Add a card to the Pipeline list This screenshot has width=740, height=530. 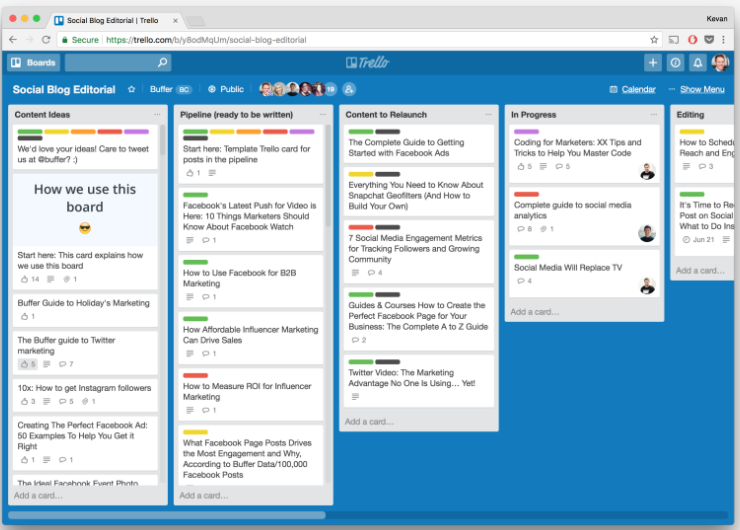click(204, 496)
